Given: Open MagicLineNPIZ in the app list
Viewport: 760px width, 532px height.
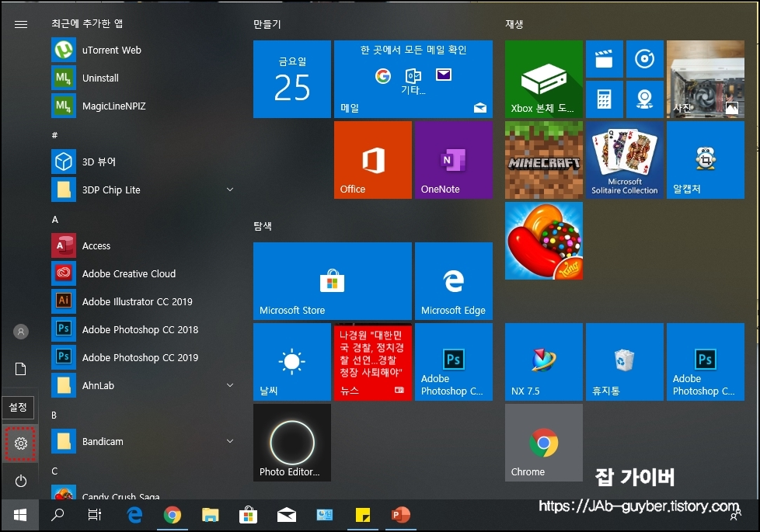Looking at the screenshot, I should point(143,106).
